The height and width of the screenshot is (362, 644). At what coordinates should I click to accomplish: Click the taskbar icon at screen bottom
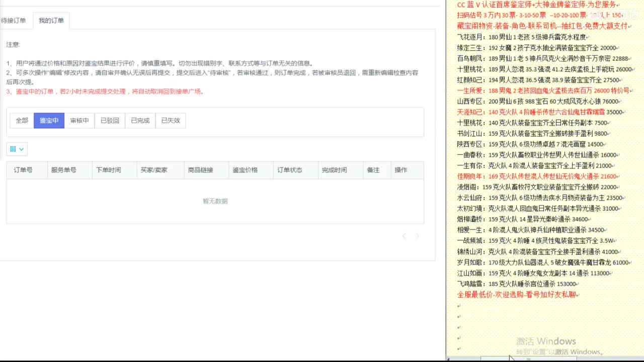(x=528, y=359)
